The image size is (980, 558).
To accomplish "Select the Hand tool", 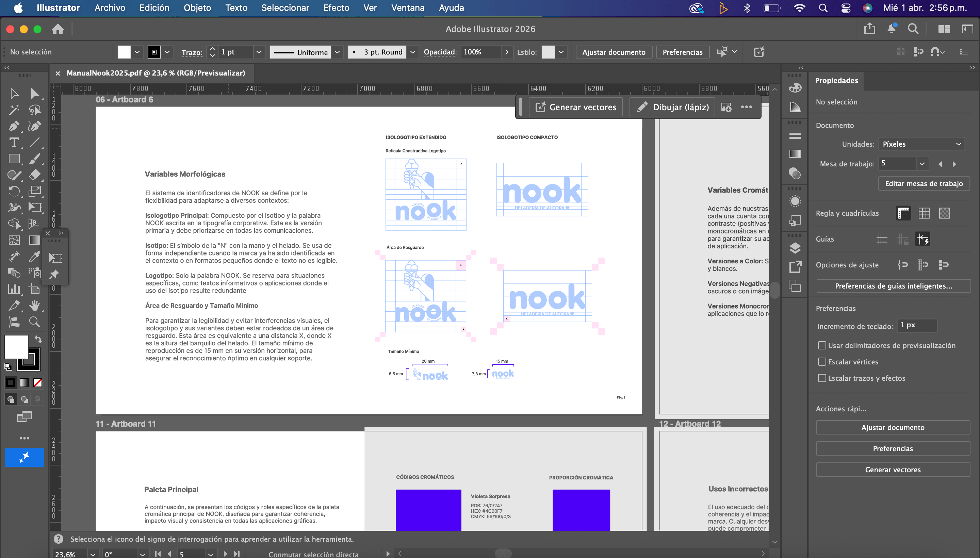I will [34, 306].
